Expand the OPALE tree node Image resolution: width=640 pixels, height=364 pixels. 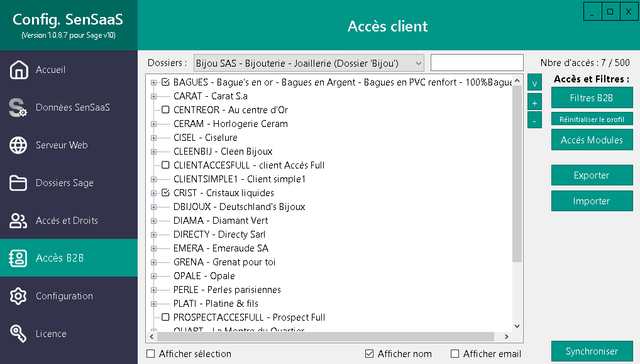[x=153, y=276]
